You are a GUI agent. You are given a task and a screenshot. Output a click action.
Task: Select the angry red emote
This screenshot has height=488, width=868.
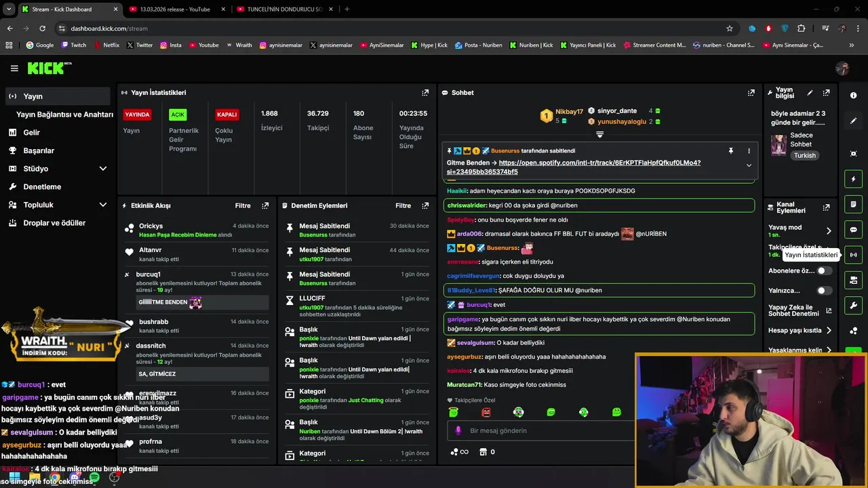[486, 412]
